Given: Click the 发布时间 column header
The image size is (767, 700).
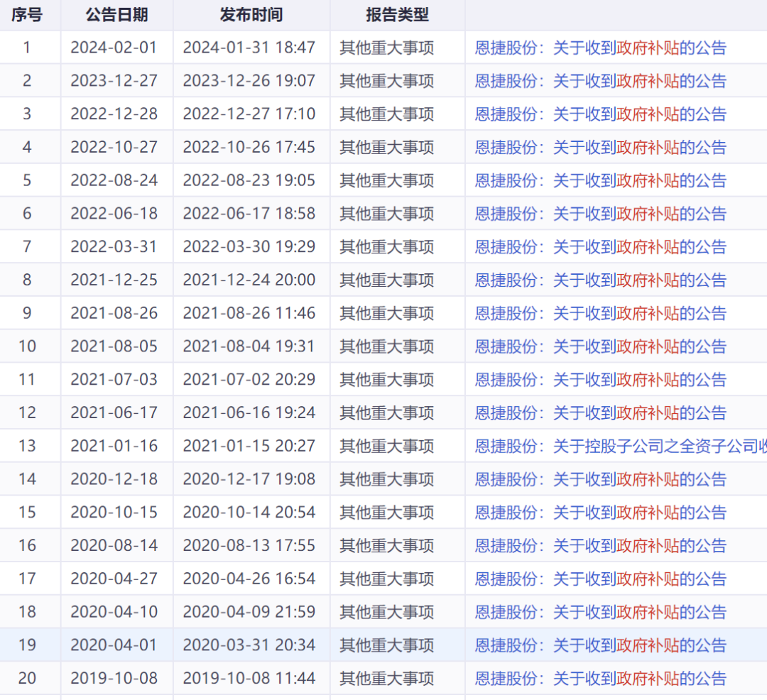Looking at the screenshot, I should (251, 15).
